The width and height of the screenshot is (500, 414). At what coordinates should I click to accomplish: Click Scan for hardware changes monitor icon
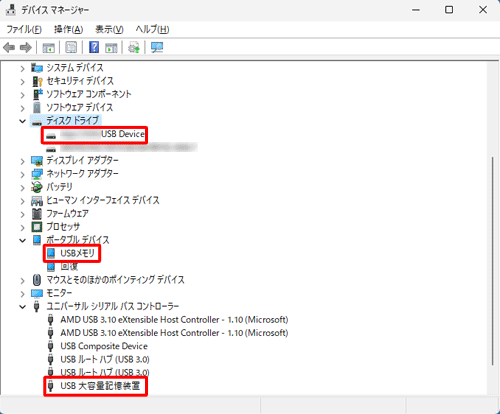tap(157, 48)
